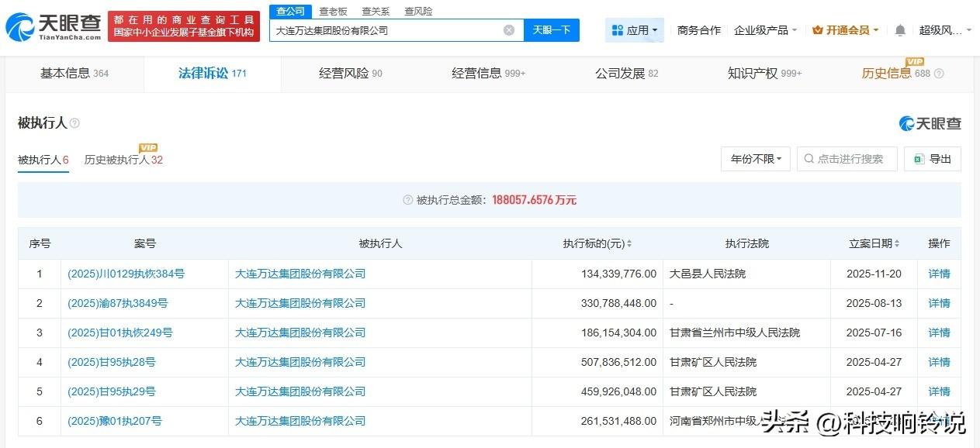Open 详情 for the 2025-08-13 case

tap(939, 303)
